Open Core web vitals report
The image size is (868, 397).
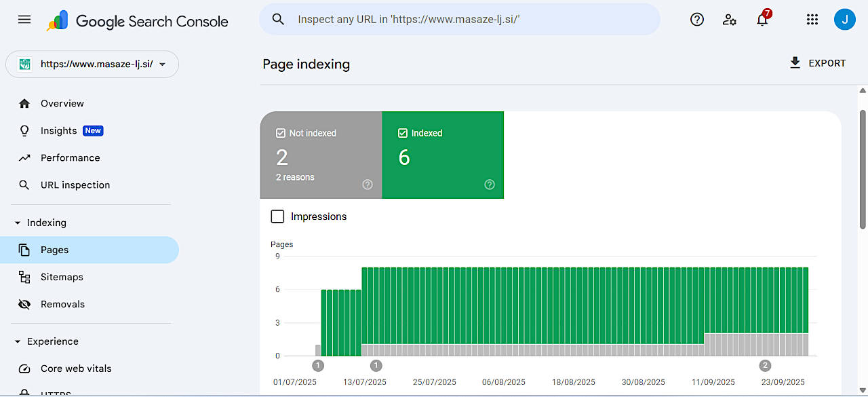click(76, 368)
